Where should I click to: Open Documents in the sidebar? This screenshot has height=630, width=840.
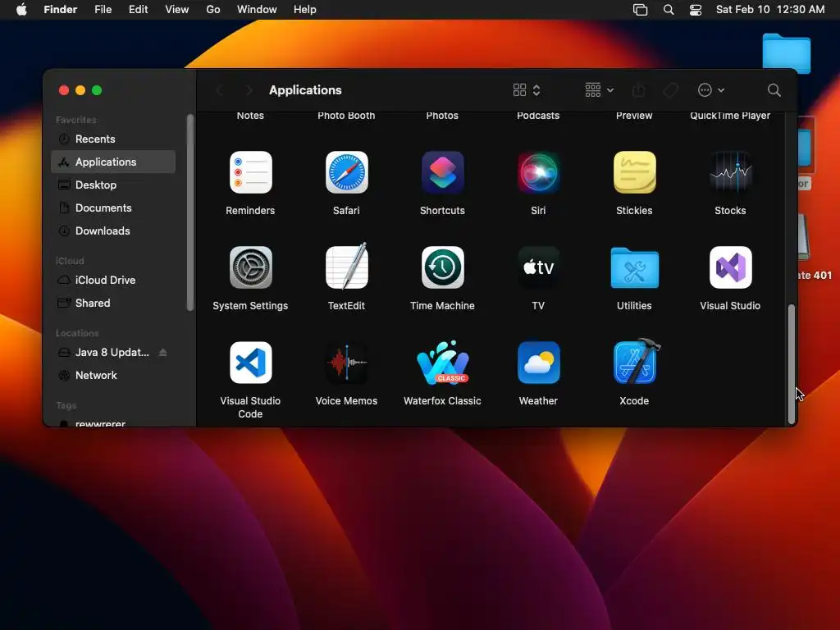[x=113, y=208]
